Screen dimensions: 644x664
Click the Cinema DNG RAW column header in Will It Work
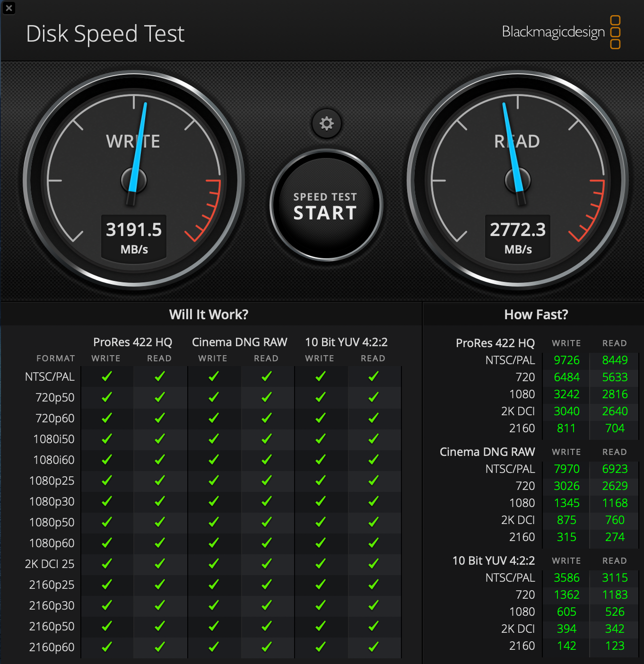click(240, 342)
